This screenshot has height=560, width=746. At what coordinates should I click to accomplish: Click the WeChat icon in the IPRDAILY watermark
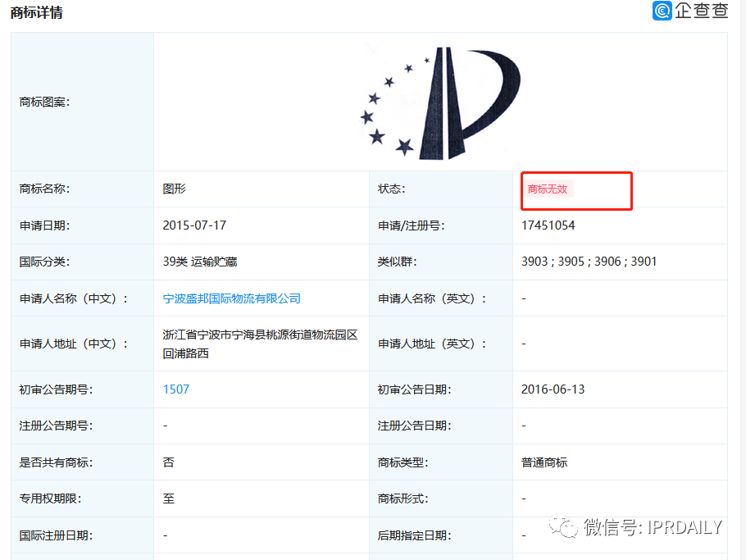click(564, 527)
